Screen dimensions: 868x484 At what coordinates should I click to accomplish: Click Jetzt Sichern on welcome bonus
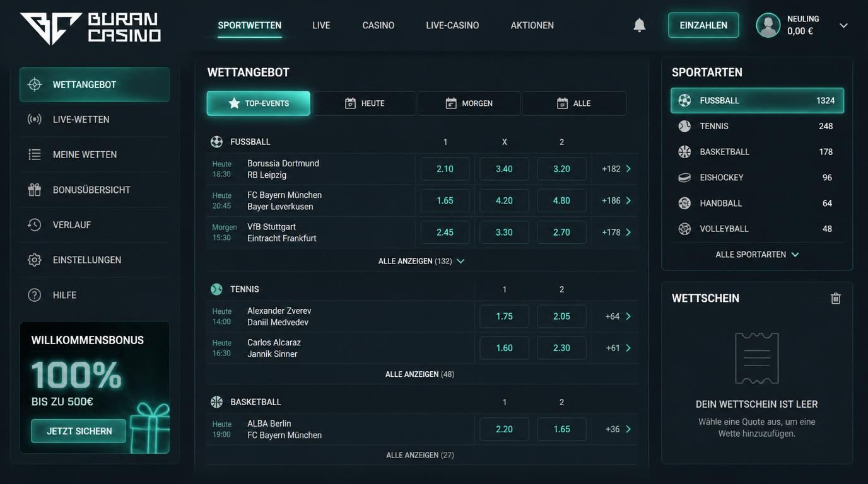pos(79,431)
